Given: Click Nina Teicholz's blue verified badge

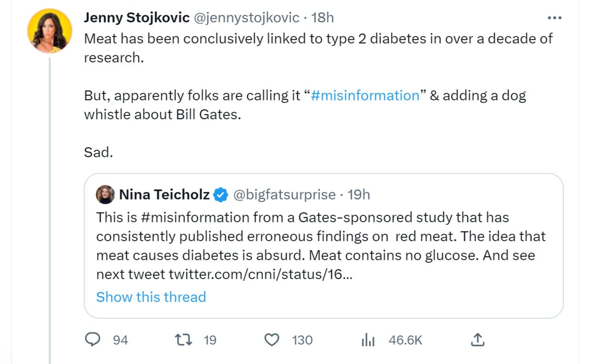Looking at the screenshot, I should tap(221, 195).
